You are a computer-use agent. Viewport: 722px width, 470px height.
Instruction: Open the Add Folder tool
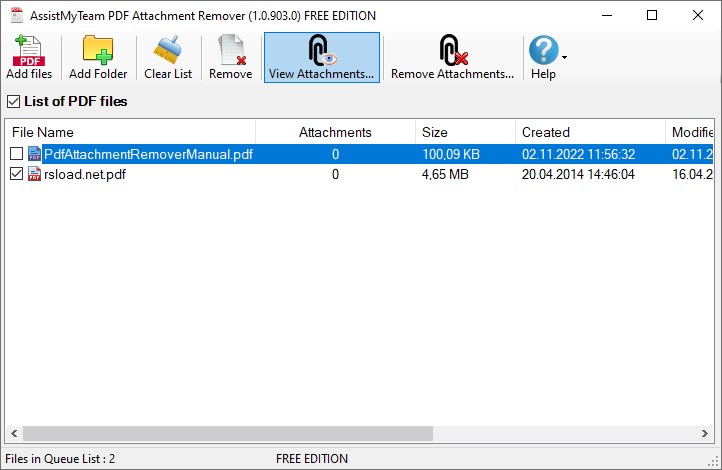(98, 58)
